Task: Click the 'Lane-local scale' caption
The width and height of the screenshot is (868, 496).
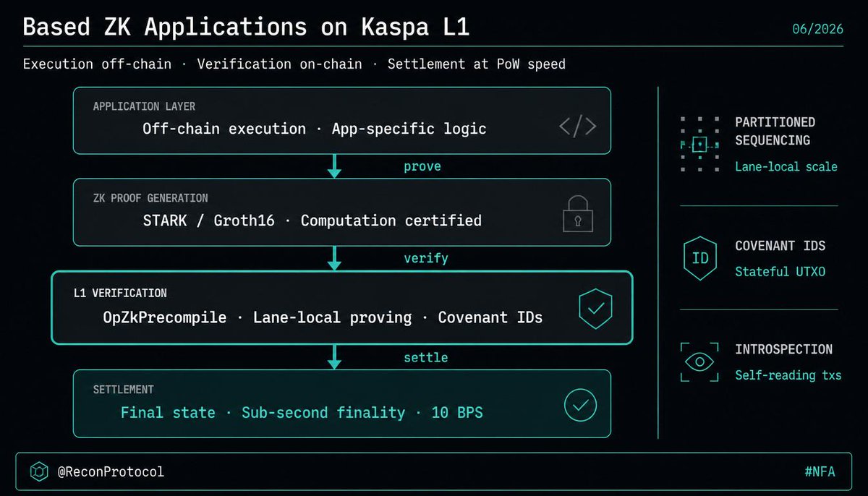Action: point(786,167)
